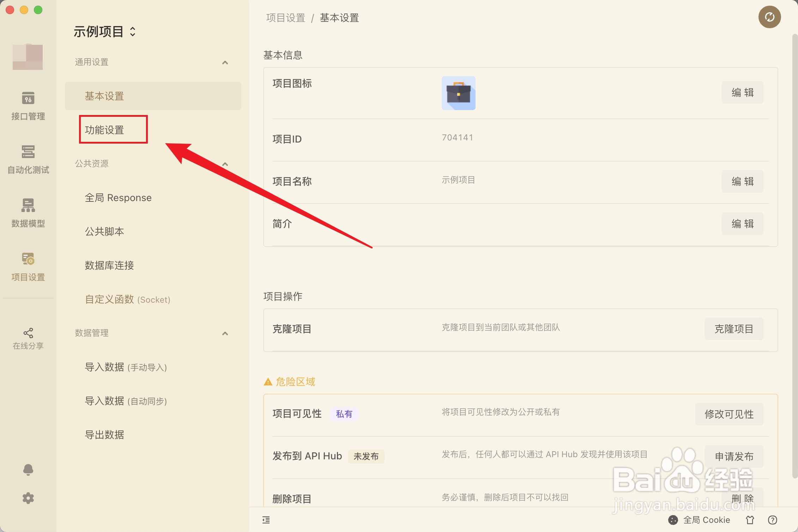Collapse the sidebar with the indent icon
798x532 pixels.
coord(266,520)
